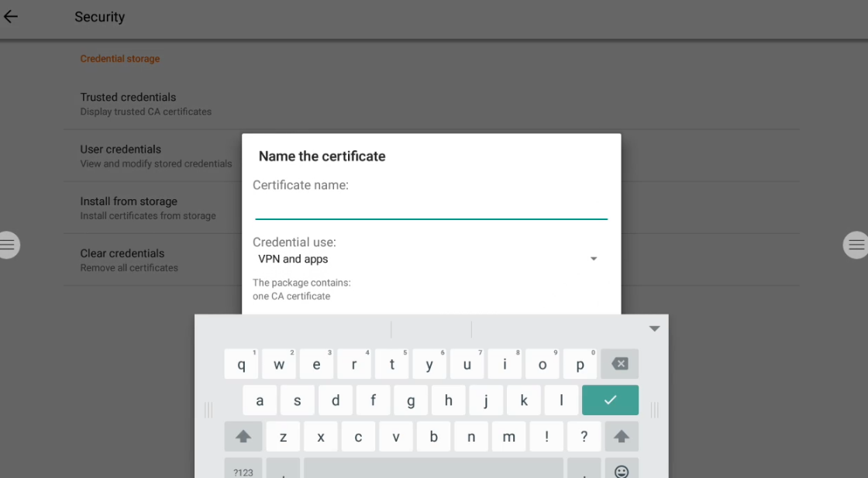Click the right edge hamburger menu button
Screen dimensions: 868x478
pyautogui.click(x=856, y=245)
